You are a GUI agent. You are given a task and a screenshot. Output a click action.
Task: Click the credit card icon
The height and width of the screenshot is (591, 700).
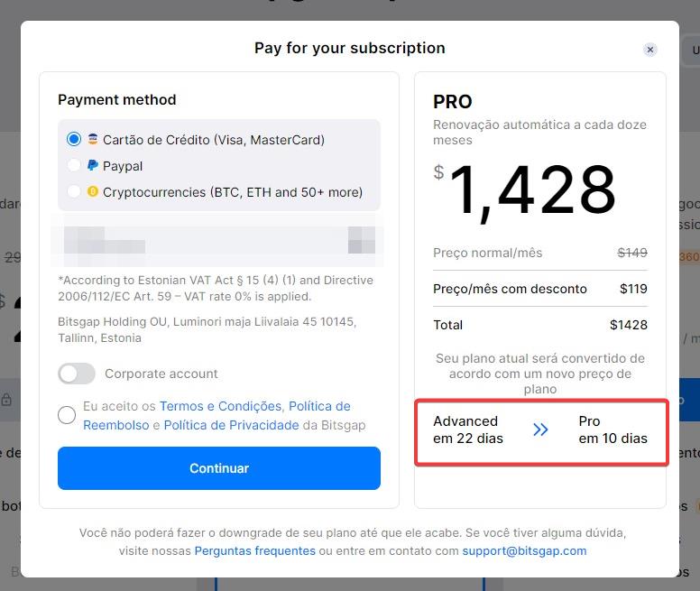point(93,140)
